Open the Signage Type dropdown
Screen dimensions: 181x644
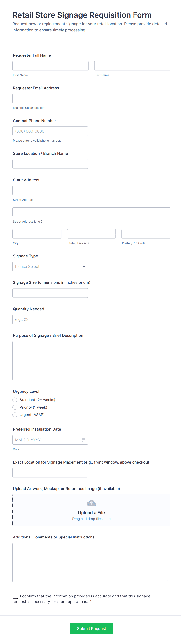[x=50, y=267]
